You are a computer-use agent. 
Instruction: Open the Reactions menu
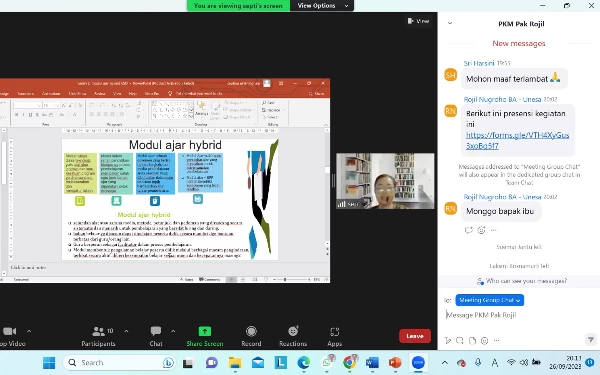point(293,336)
